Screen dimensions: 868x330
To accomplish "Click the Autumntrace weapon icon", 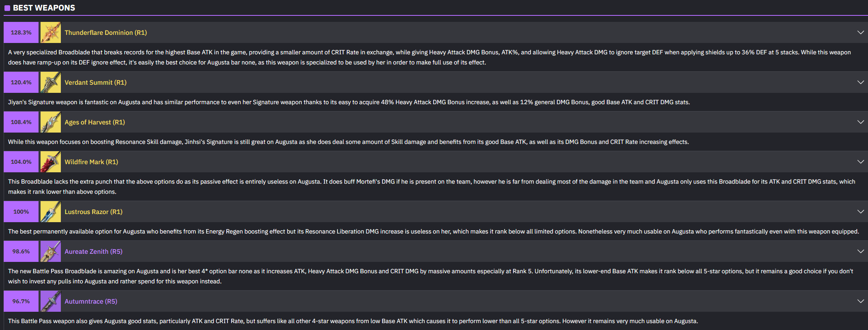I will [x=51, y=301].
